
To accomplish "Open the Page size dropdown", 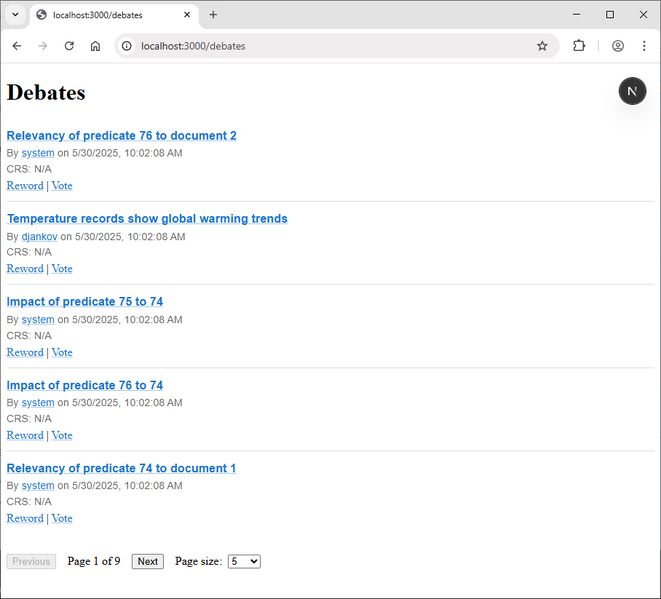I will click(x=244, y=561).
